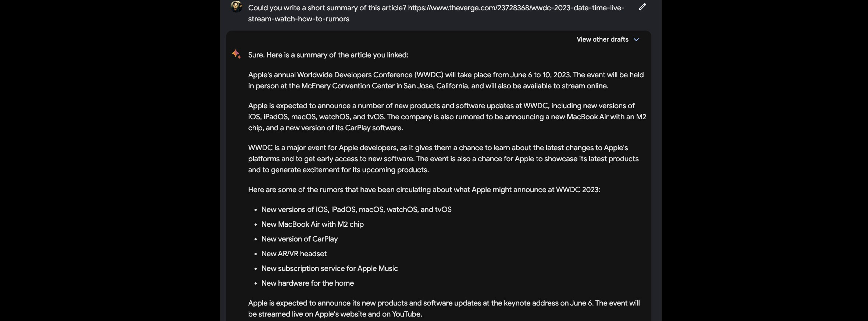Click 'Here are some of the rumors' sentence
Image resolution: width=868 pixels, height=321 pixels.
coord(424,190)
